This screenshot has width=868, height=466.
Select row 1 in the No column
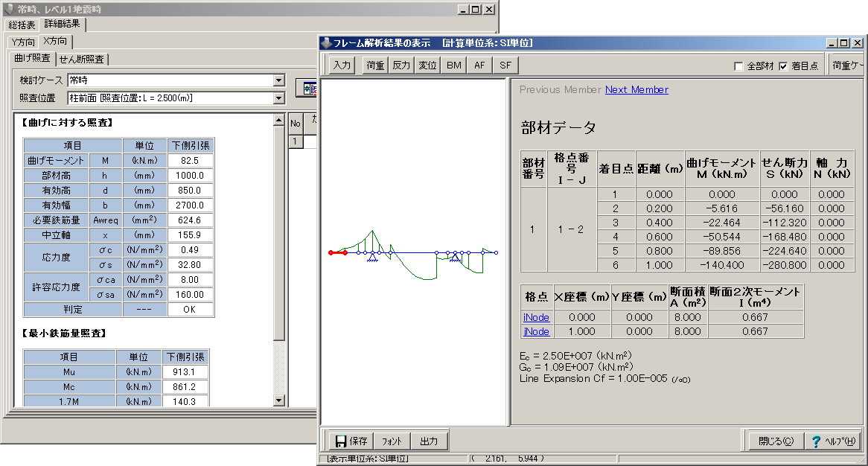point(295,141)
